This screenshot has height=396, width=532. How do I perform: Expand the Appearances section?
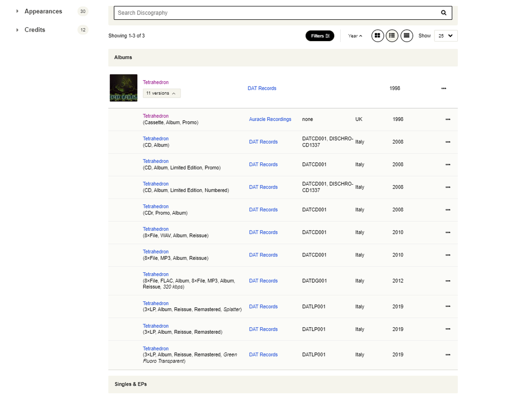pyautogui.click(x=17, y=11)
